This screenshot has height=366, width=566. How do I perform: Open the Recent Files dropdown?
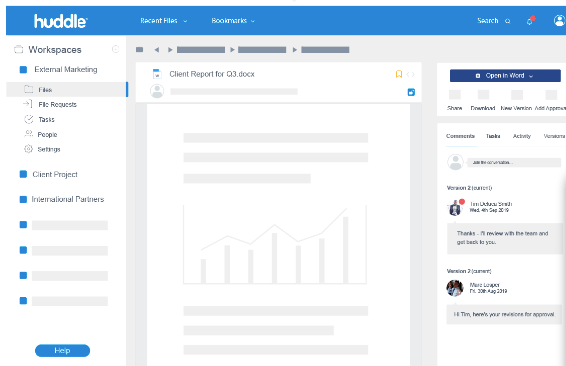(x=164, y=21)
